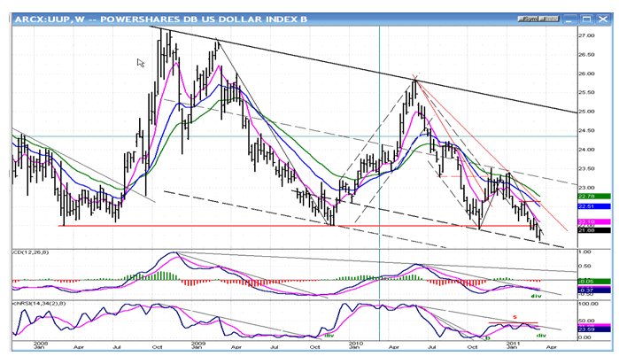
Task: Click the green 'div' label in MACD pane
Action: [536, 296]
